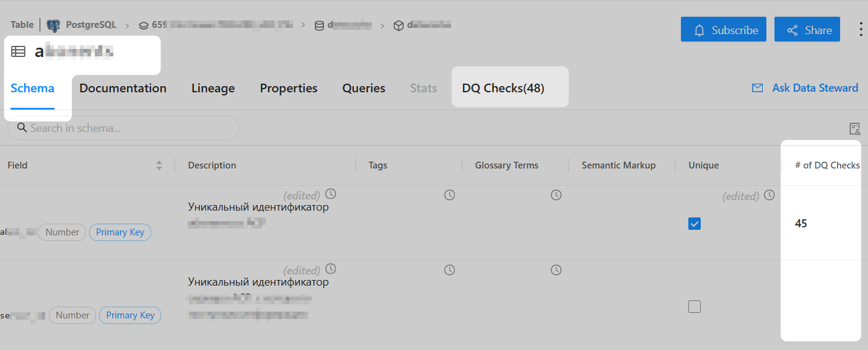Uncheck the Unique checkbox in first row
Image resolution: width=868 pixels, height=350 pixels.
[x=695, y=224]
